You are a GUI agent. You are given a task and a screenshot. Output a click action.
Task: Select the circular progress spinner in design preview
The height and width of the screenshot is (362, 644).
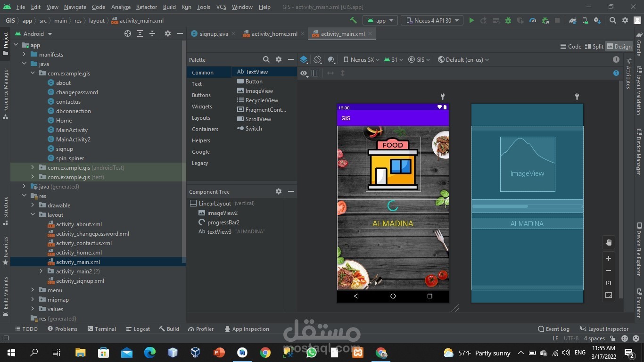393,206
